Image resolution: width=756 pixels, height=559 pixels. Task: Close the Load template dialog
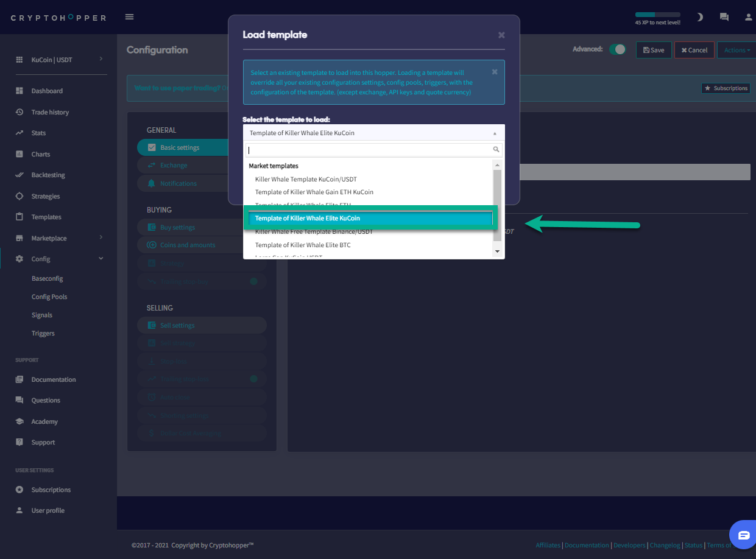501,35
